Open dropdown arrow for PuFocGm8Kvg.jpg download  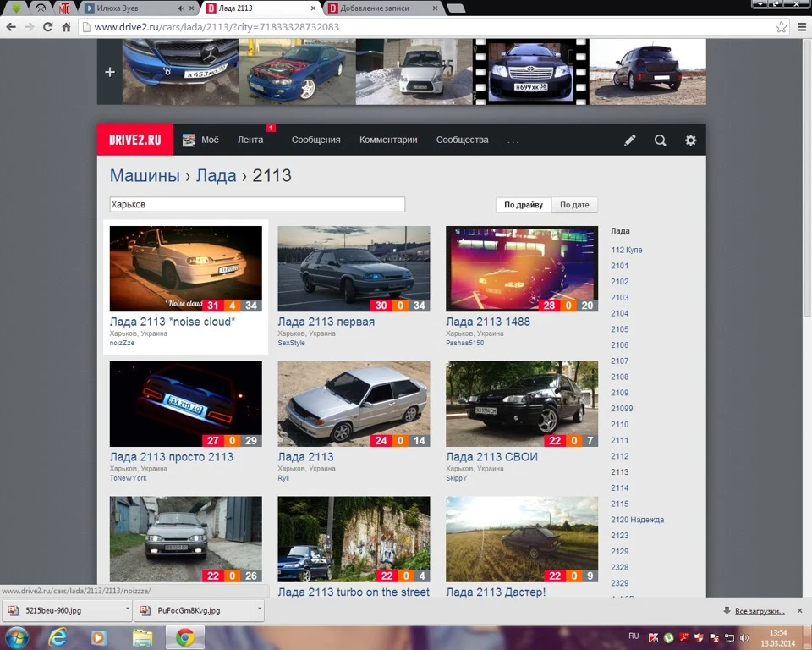tap(260, 610)
